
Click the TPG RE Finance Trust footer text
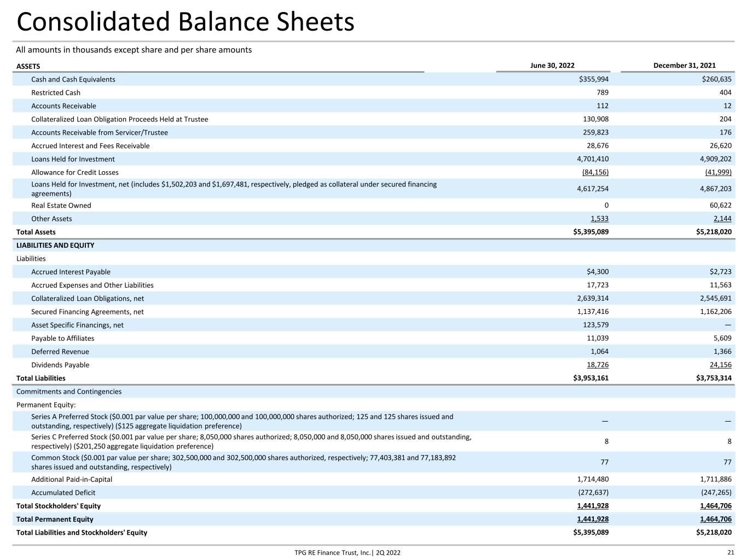pos(348,553)
